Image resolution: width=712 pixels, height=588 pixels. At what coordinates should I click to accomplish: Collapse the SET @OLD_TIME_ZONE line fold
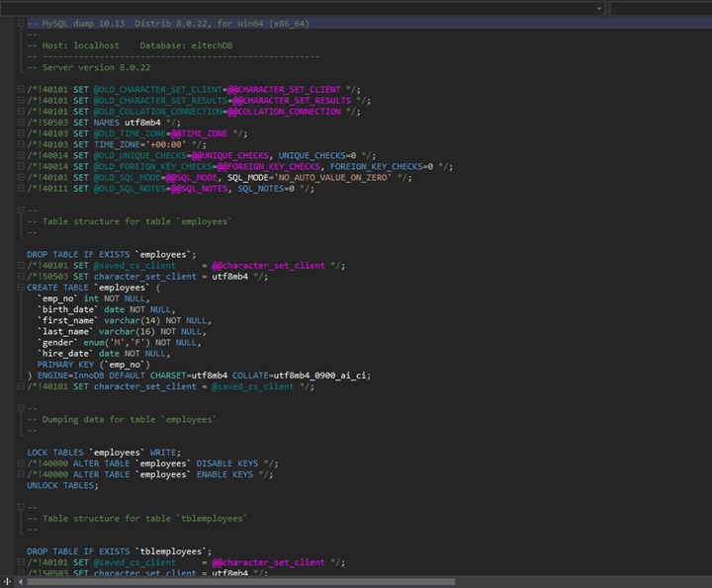[x=21, y=133]
